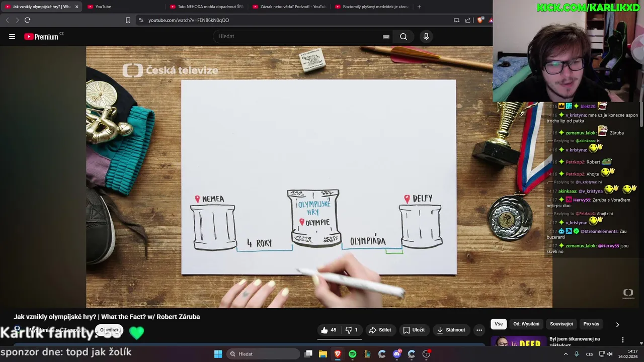Image resolution: width=644 pixels, height=362 pixels.
Task: Select the 'Pro vás' filter chip
Action: (x=591, y=324)
